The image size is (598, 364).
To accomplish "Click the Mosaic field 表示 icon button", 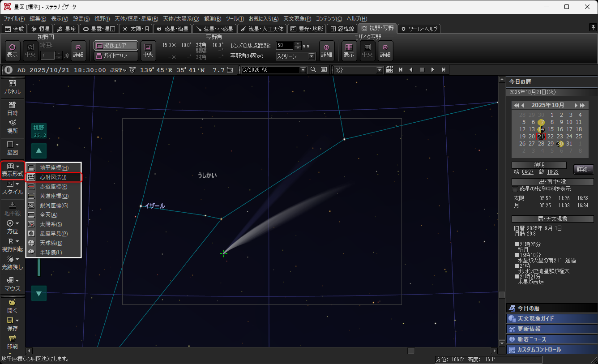I will [349, 49].
